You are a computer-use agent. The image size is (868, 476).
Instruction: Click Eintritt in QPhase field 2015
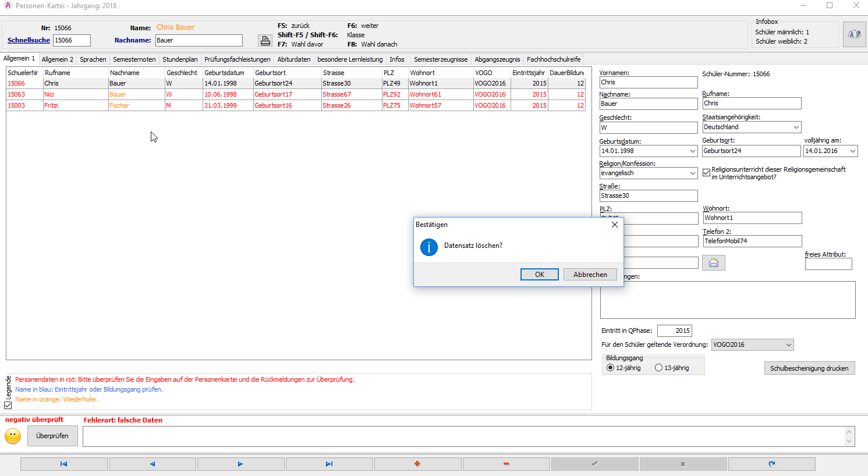(x=675, y=331)
